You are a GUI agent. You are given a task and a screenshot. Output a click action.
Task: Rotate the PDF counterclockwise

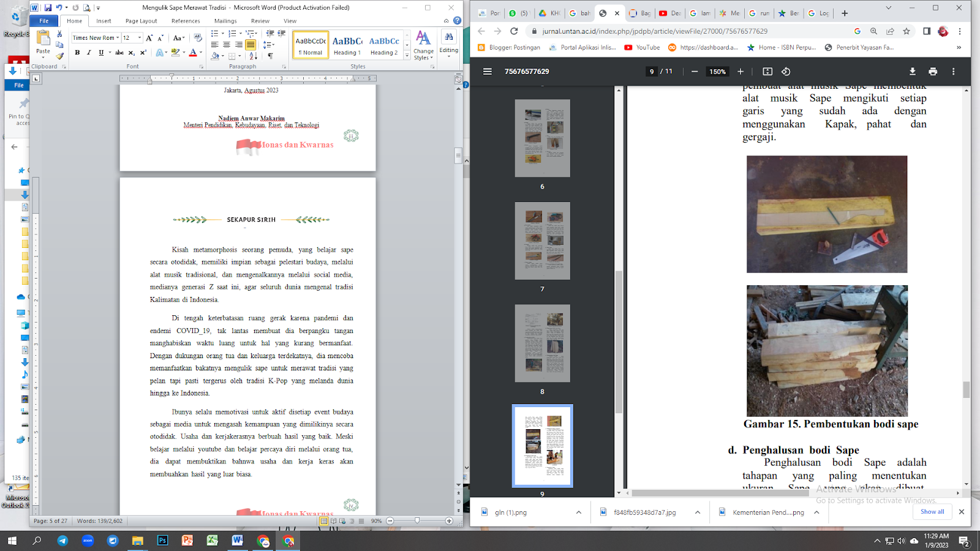[x=786, y=72]
